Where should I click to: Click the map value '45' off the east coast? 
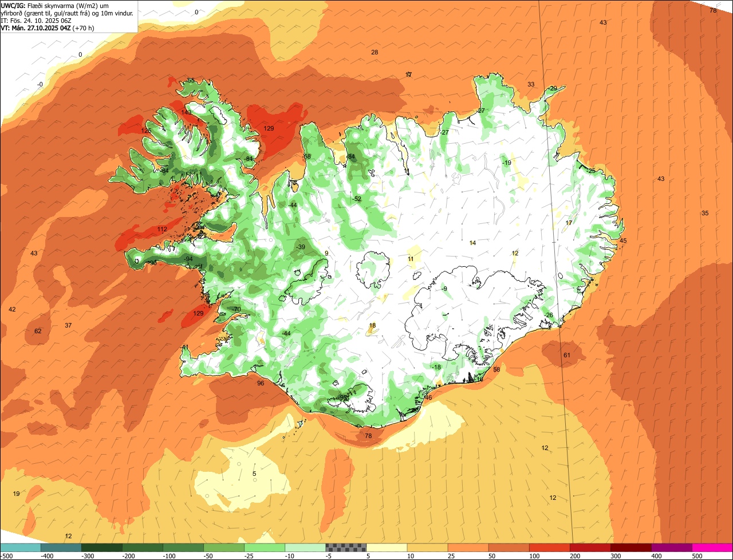click(x=623, y=240)
